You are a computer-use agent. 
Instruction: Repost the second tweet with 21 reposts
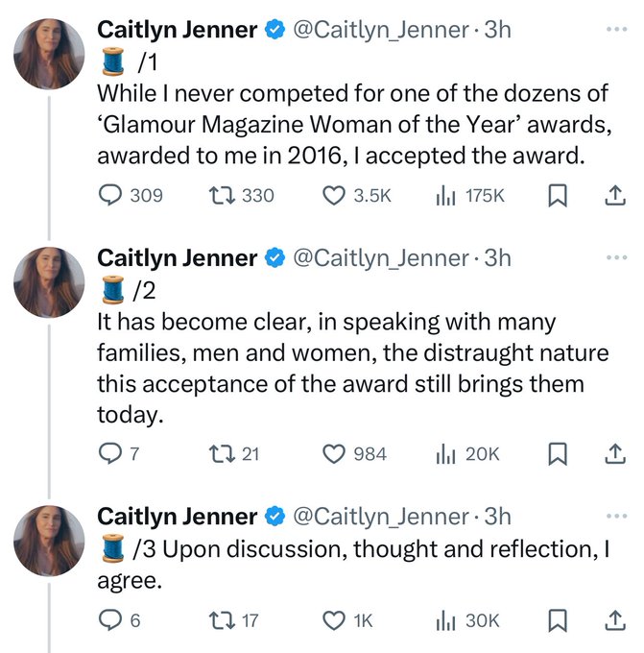219,454
